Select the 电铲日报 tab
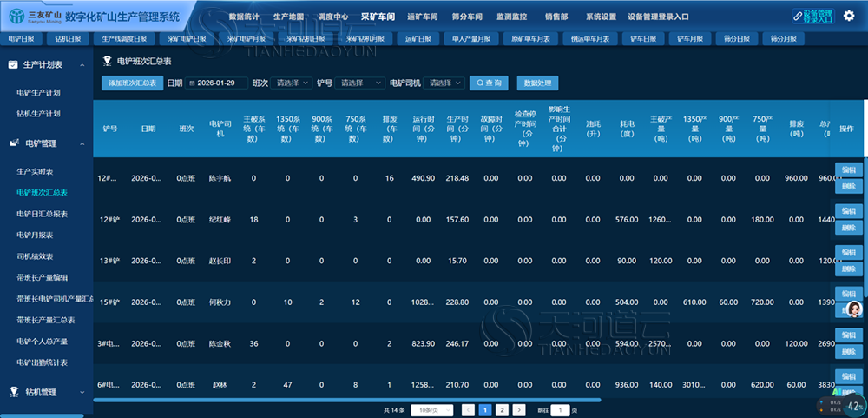The width and height of the screenshot is (868, 418). [x=21, y=39]
